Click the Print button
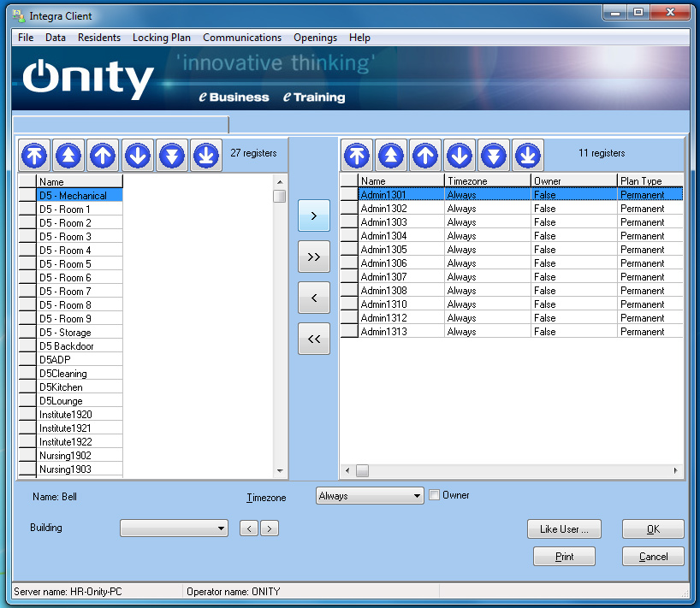Screen dimensions: 700x608 click(564, 557)
